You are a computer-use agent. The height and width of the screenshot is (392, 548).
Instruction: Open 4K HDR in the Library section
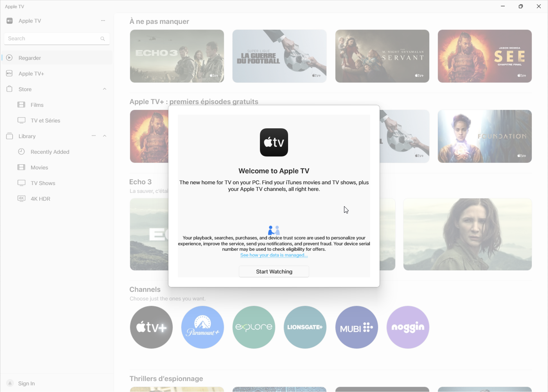point(57,199)
